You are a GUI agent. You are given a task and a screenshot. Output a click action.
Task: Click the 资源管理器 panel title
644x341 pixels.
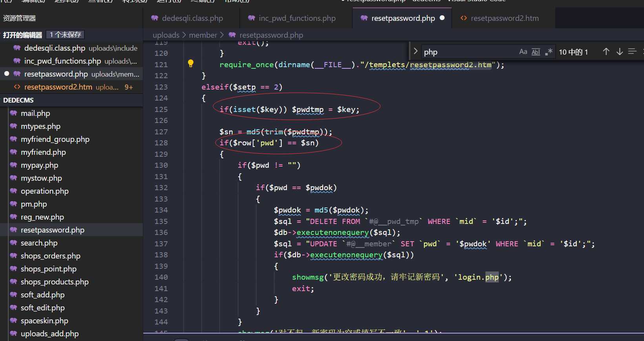pos(19,18)
